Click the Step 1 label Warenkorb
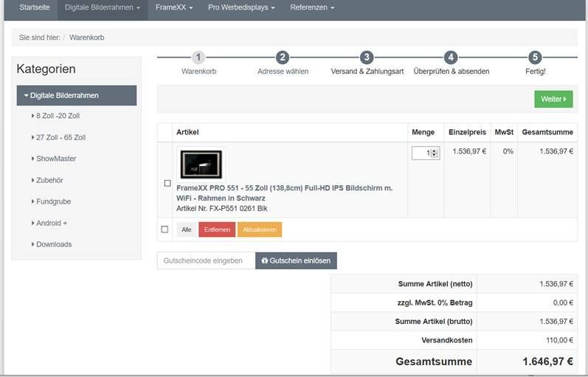This screenshot has height=377, width=588. [198, 72]
